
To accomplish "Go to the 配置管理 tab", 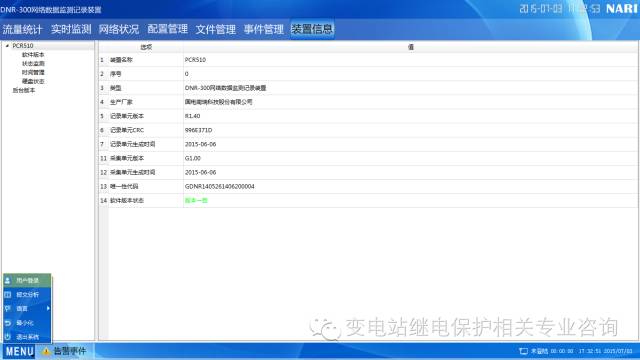I will click(167, 29).
